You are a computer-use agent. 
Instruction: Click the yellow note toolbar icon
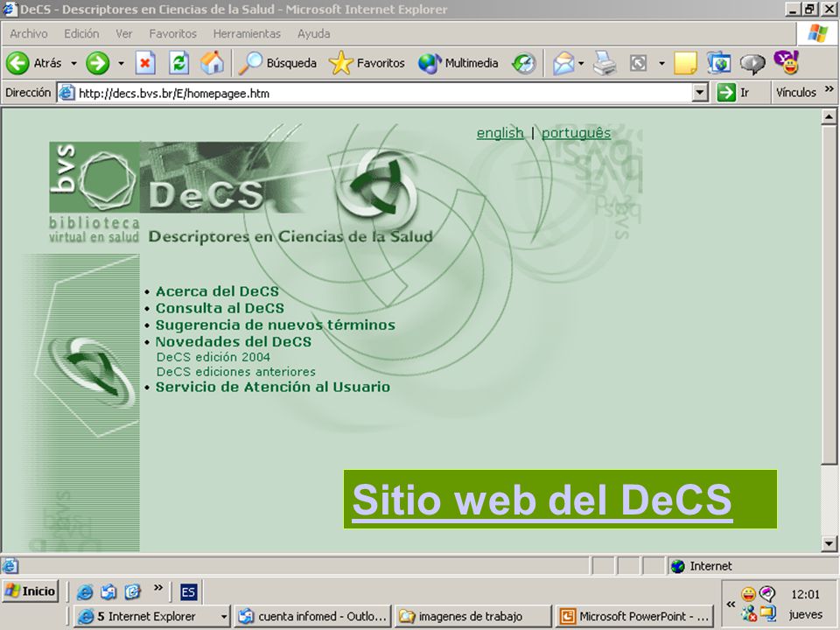click(685, 63)
